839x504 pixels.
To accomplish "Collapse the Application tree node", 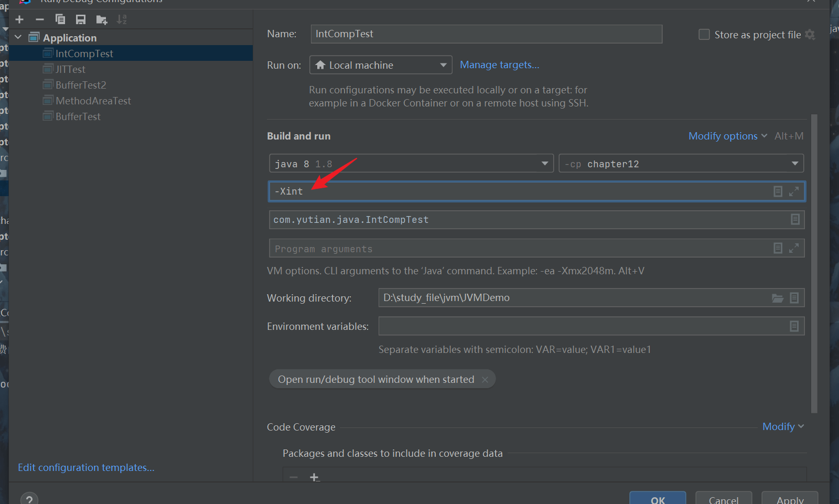I will click(x=18, y=37).
